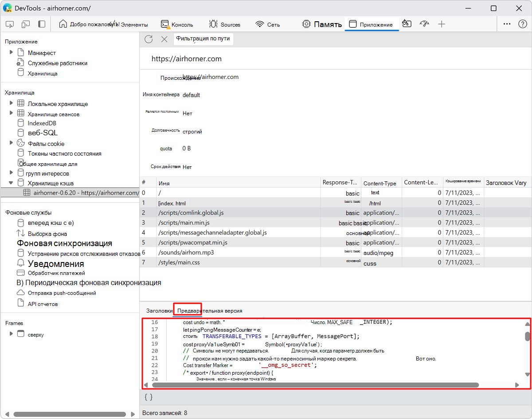Pretty-print code with braces icon

(149, 397)
